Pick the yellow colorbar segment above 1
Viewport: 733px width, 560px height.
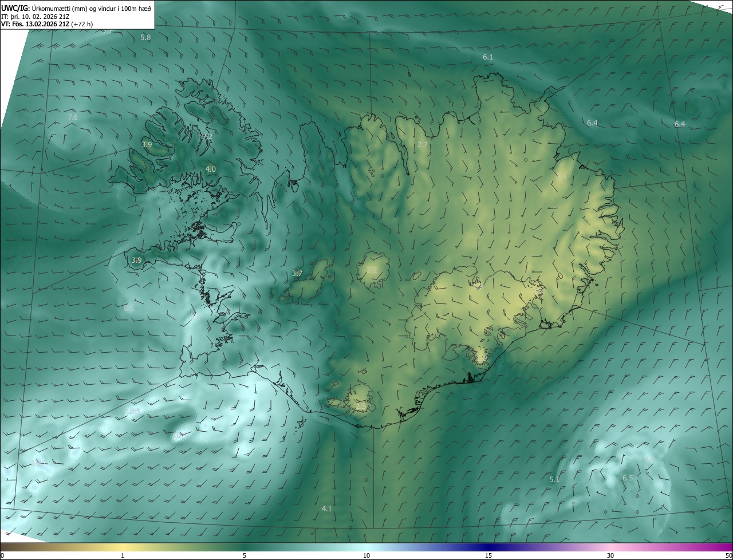(123, 547)
